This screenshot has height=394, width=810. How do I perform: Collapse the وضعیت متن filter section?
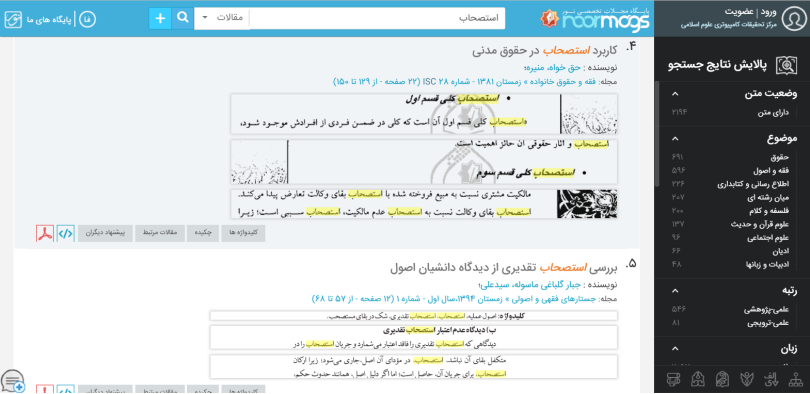pyautogui.click(x=676, y=94)
